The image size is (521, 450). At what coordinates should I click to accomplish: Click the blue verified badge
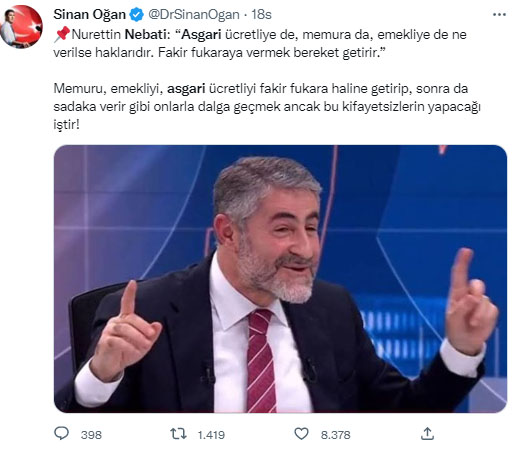coord(136,15)
